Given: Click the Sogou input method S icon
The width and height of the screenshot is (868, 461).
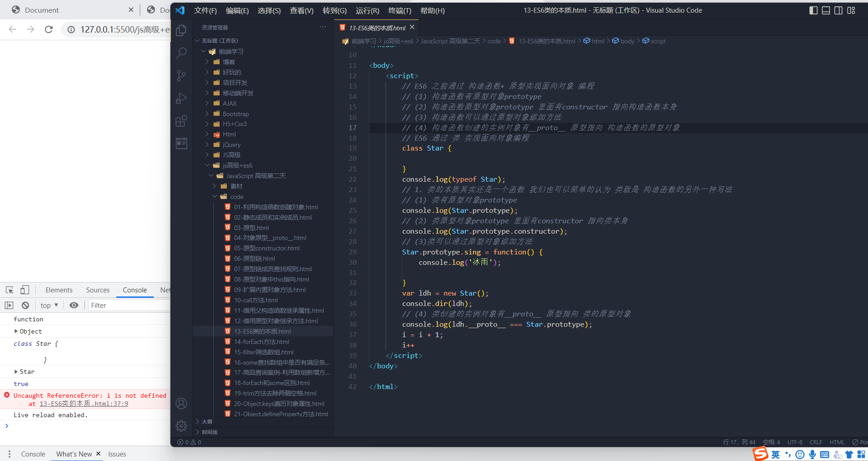Looking at the screenshot, I should [760, 453].
